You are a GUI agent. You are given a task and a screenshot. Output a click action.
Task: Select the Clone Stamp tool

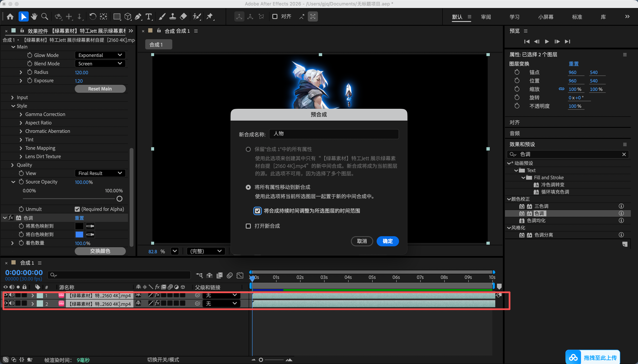pos(172,17)
